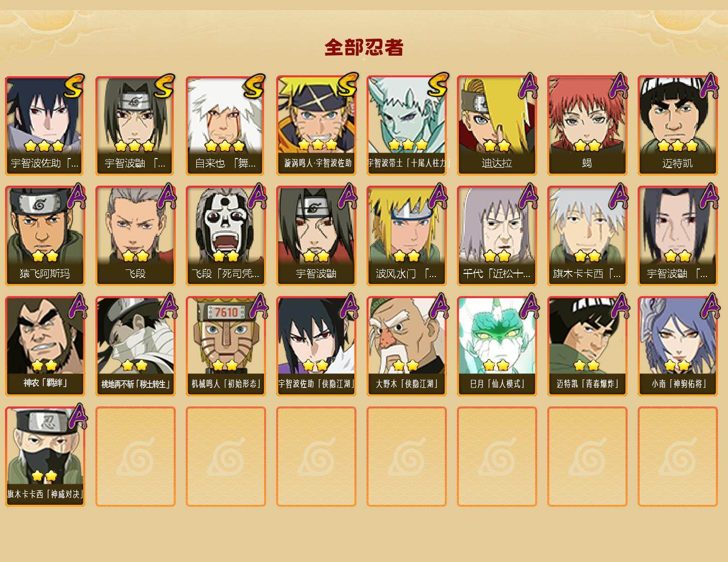Click the 全部忍者 heading
Screen dimensions: 728x562
364,47
